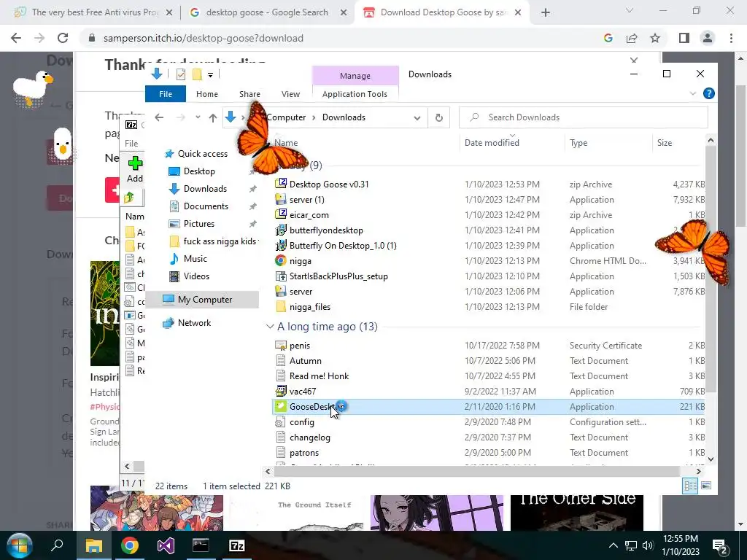Switch to large thumbnails view icon
The height and width of the screenshot is (560, 747).
coord(706,486)
